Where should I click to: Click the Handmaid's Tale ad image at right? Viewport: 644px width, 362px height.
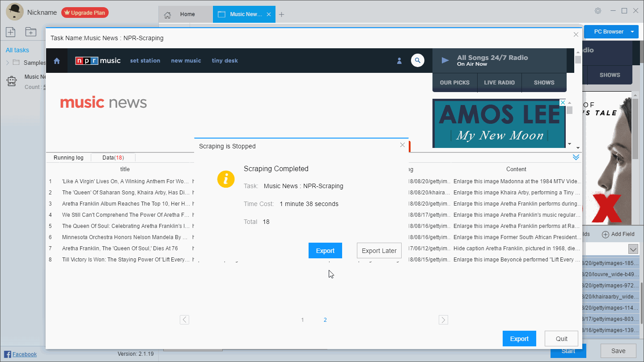[x=607, y=159]
